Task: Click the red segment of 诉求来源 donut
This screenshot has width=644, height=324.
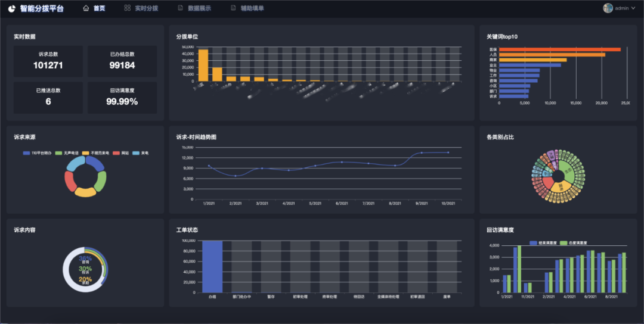Action: (70, 180)
